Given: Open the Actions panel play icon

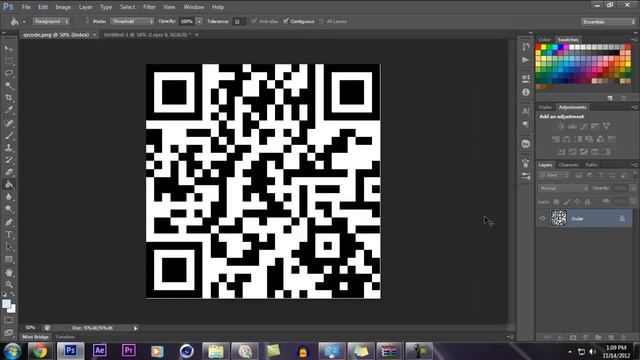Looking at the screenshot, I should 526,60.
